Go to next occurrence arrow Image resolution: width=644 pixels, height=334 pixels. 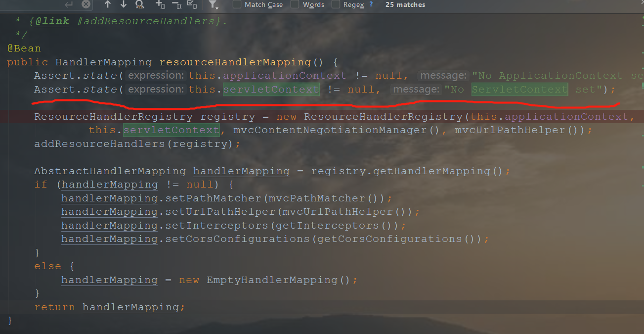coord(124,4)
